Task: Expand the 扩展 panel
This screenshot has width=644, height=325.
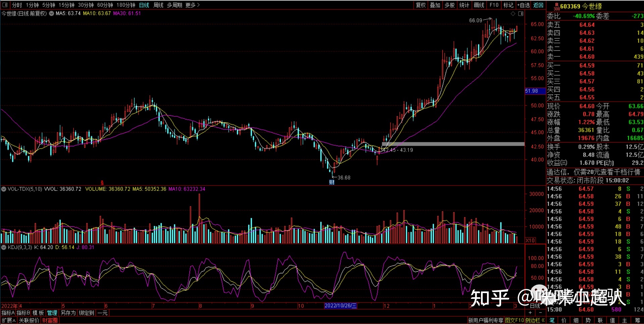Action: click(8, 320)
